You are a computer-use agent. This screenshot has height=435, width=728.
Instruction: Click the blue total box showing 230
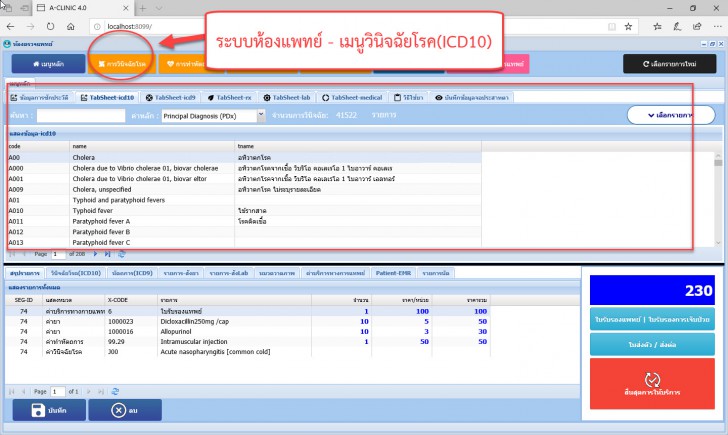[x=652, y=290]
